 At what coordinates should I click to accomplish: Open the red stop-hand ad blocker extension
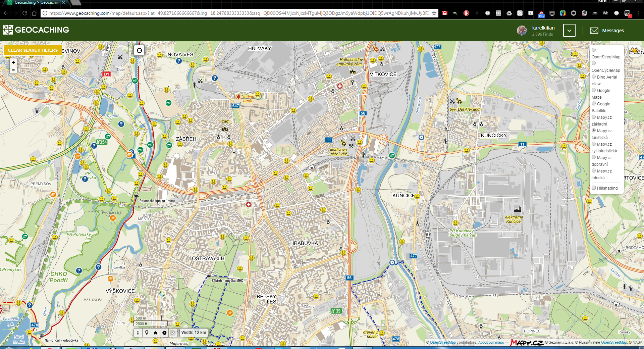(x=466, y=13)
